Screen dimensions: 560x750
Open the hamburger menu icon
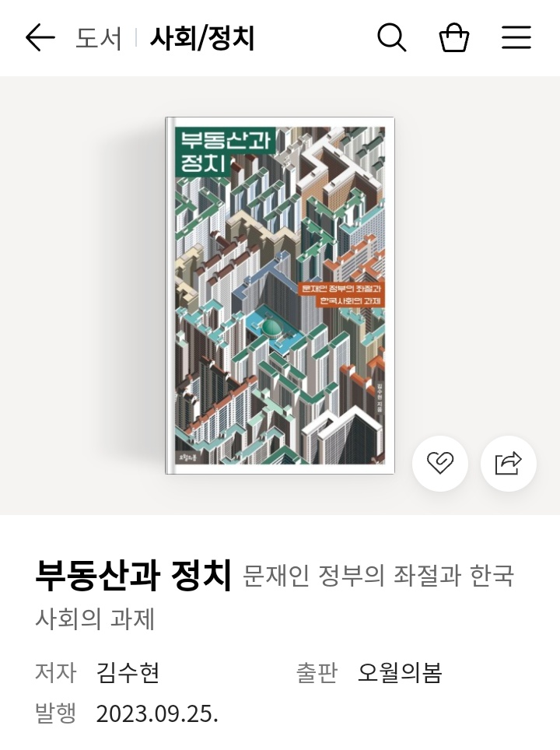click(x=516, y=37)
